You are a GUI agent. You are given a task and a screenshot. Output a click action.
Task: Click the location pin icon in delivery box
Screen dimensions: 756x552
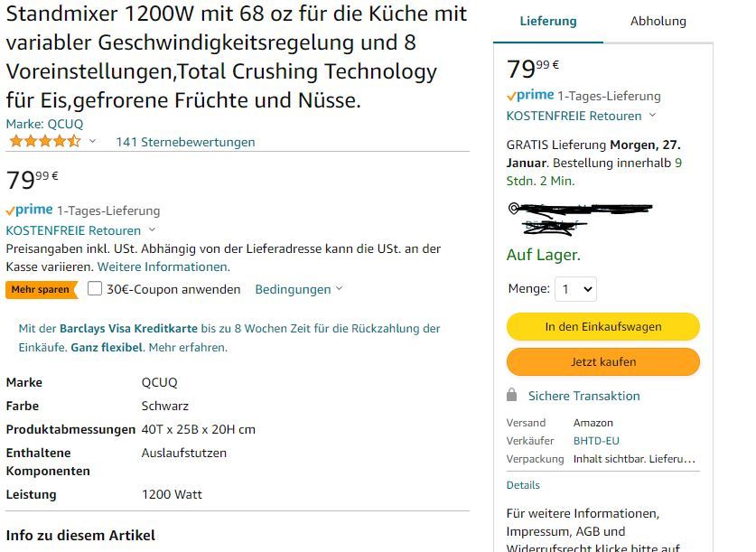pos(513,209)
